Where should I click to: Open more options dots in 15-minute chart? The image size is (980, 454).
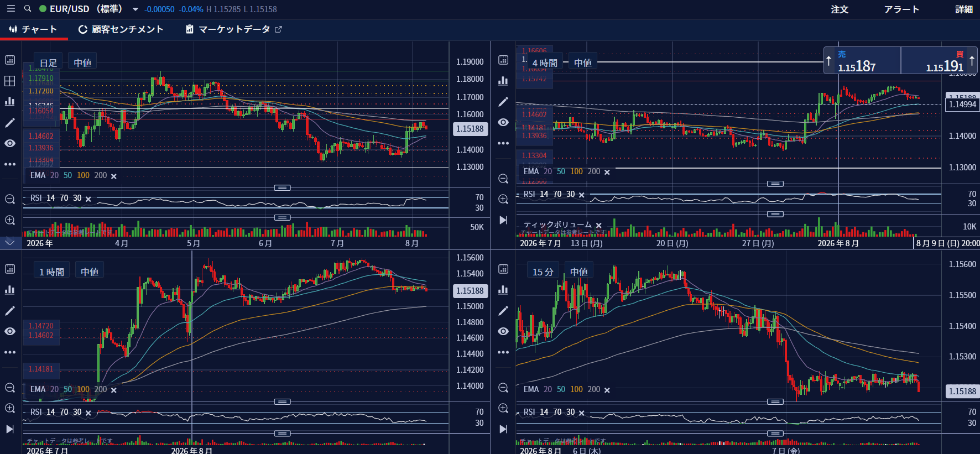coord(503,352)
